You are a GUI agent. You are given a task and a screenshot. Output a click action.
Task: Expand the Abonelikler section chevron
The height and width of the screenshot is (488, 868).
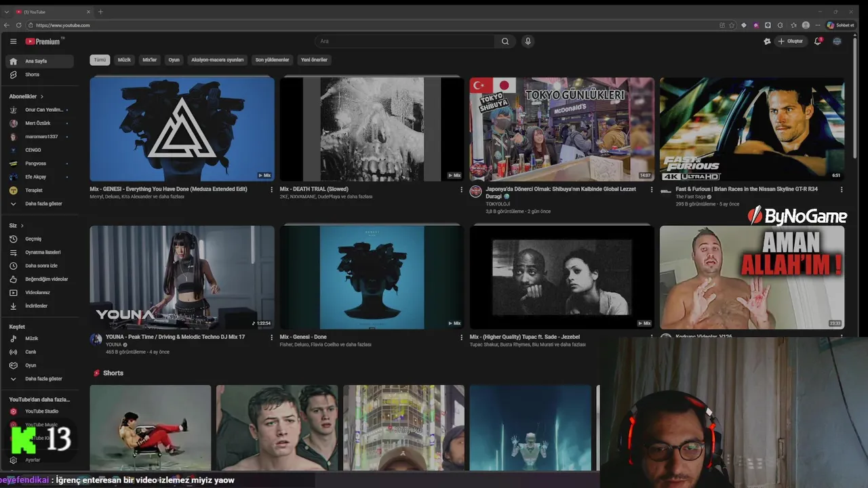pos(41,96)
